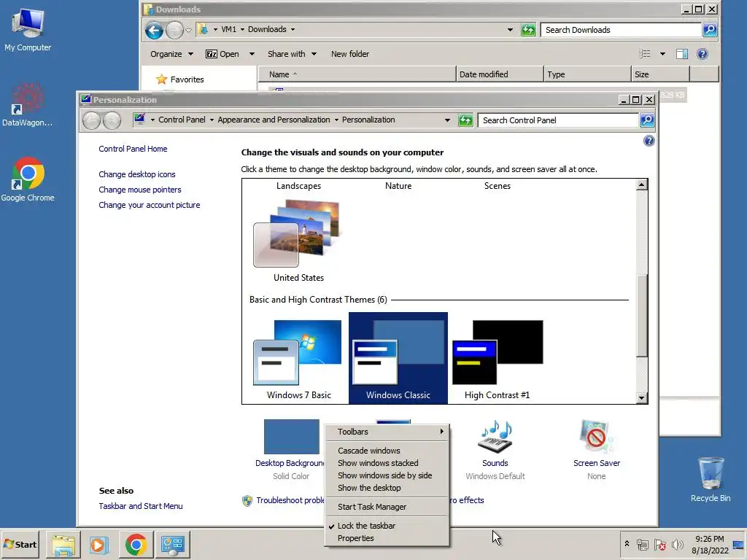
Task: Open the Control Panel Home link
Action: (x=133, y=149)
